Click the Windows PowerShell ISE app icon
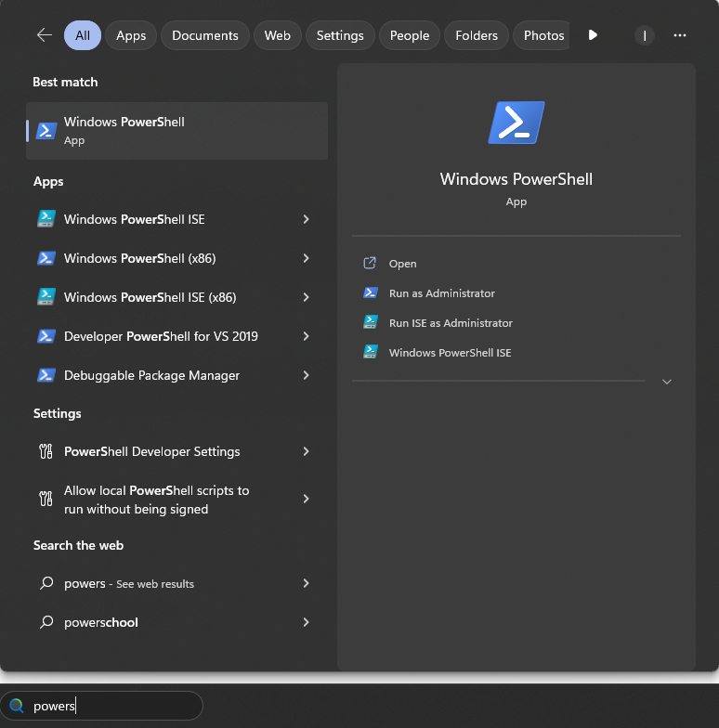719x728 pixels. click(46, 219)
